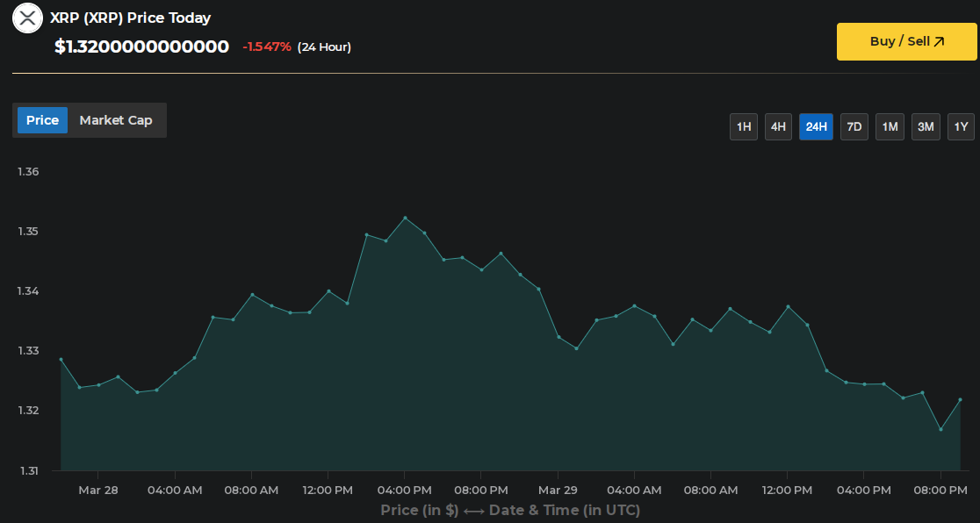Select the 1H timeframe
This screenshot has width=980, height=523.
tap(743, 126)
